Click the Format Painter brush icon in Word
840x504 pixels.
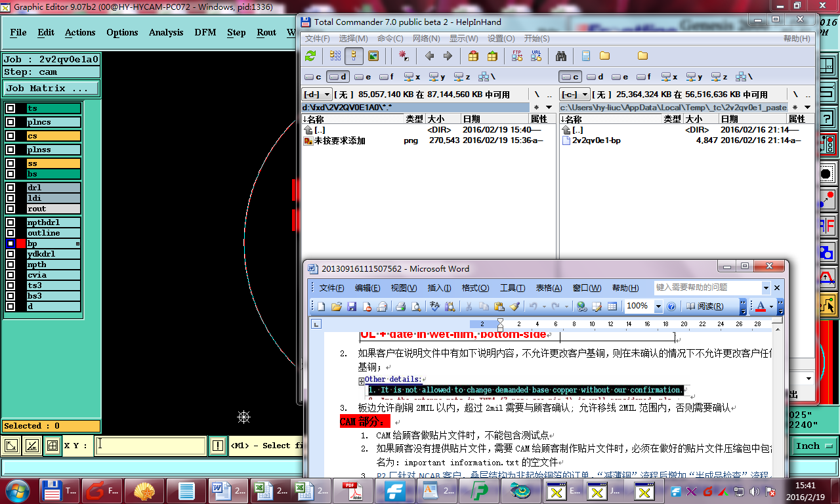coord(514,306)
